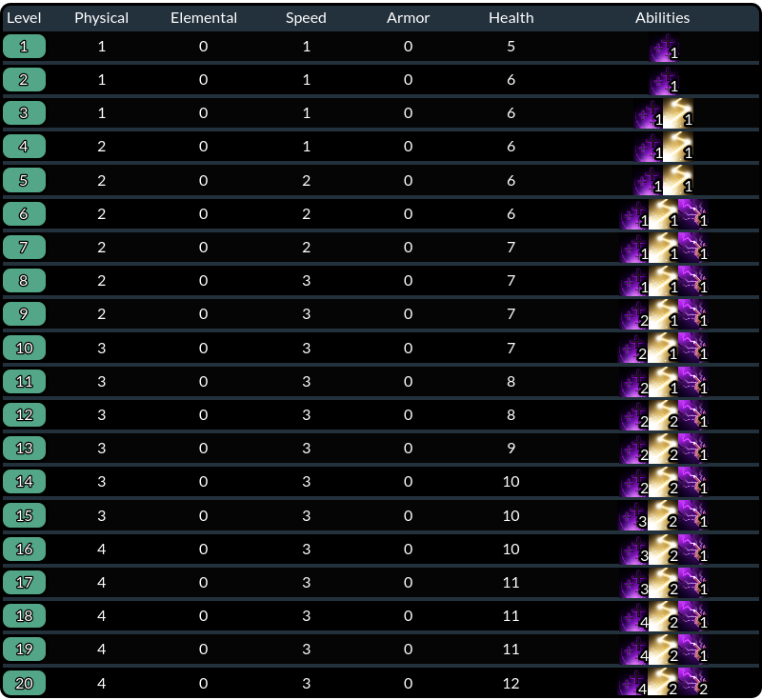The image size is (762, 700).
Task: Click the dark-purple bolt ability in Level 11 row
Action: (x=693, y=382)
